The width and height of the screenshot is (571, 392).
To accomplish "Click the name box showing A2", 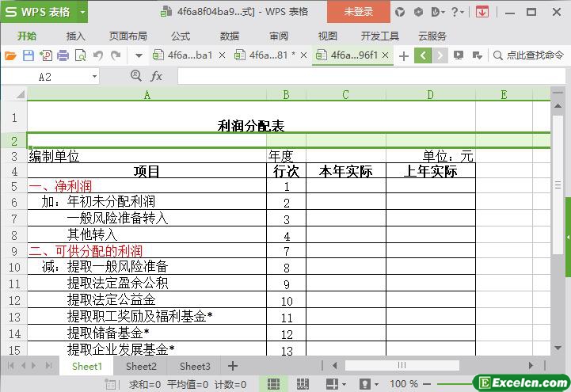I will (45, 77).
